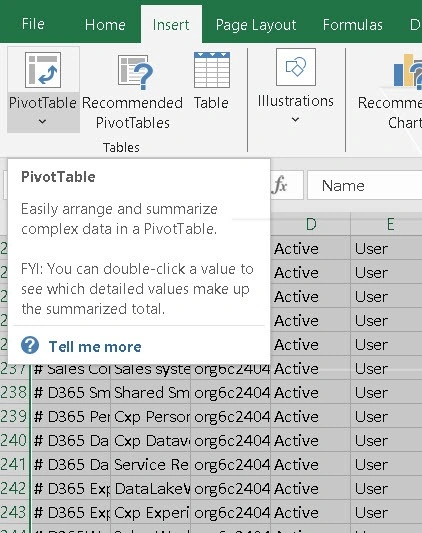Viewport: 422px width, 533px height.
Task: Click cell 'Cxp Persor' in row 239
Action: point(151,416)
